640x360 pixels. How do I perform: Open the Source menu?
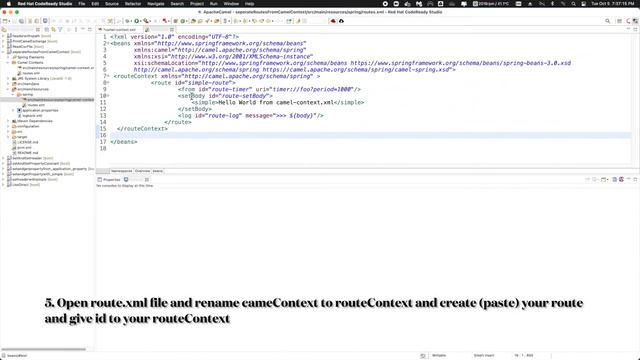[112, 4]
